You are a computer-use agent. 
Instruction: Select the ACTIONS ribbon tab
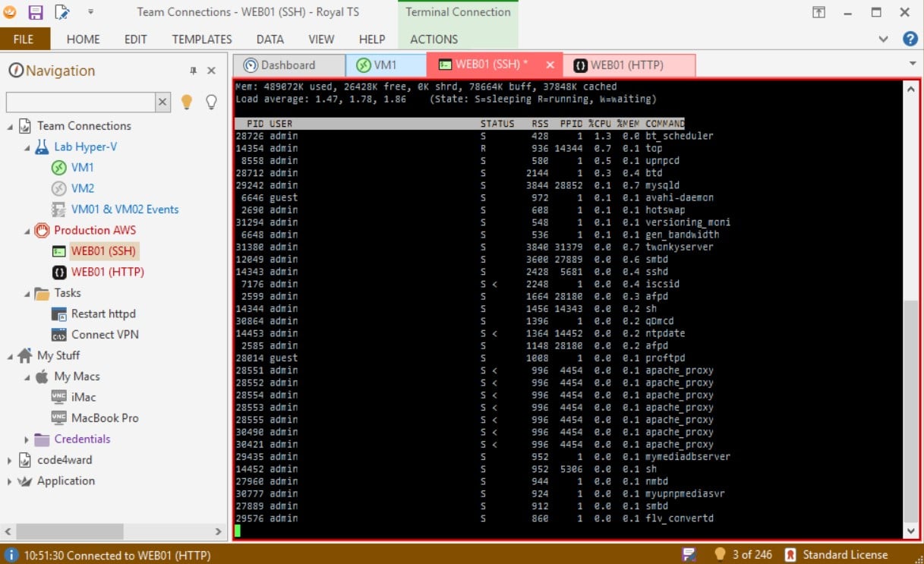(434, 39)
